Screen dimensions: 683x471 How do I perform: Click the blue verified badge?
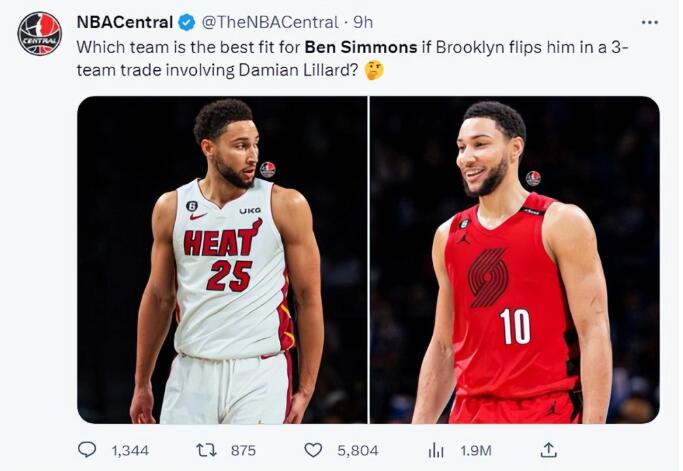(185, 21)
